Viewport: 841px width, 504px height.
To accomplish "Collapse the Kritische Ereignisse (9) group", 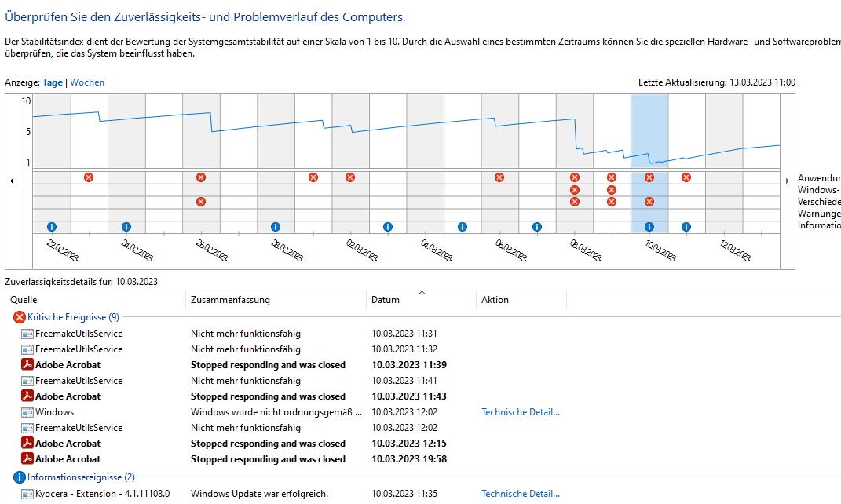I will 74,317.
